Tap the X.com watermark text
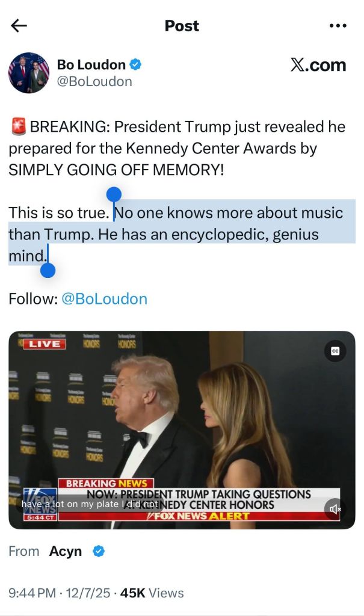 click(318, 65)
